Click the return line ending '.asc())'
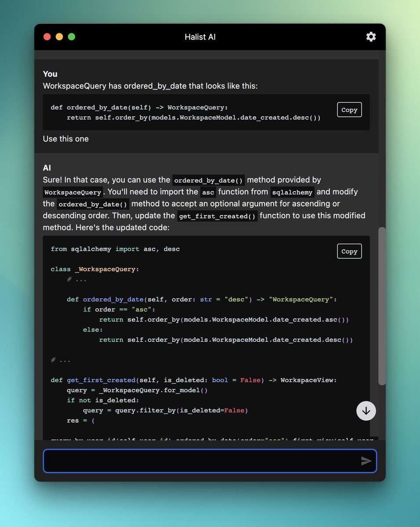The image size is (420, 527). [224, 320]
